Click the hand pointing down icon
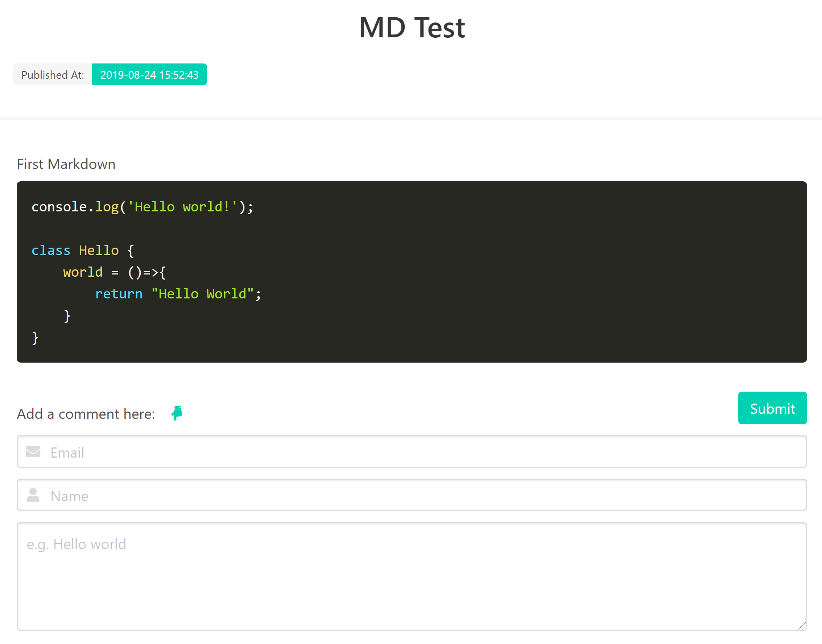822x644 pixels. pyautogui.click(x=177, y=413)
